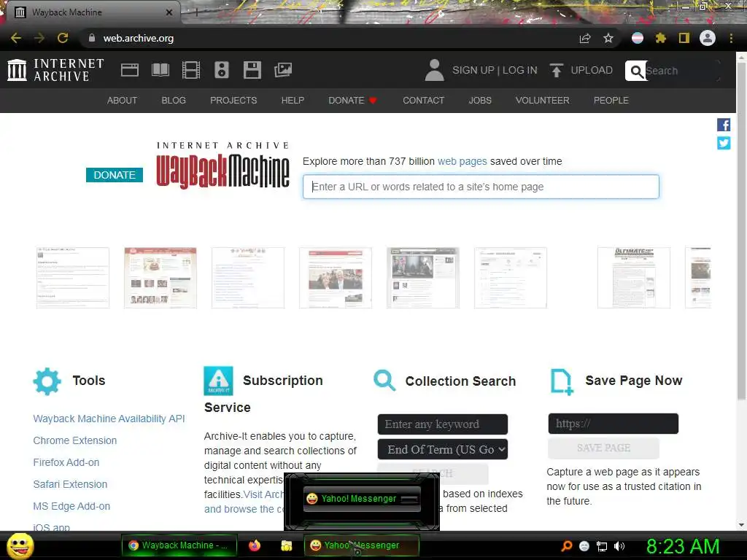Select the Wayback Machine browser tab
747x560 pixels.
92,12
